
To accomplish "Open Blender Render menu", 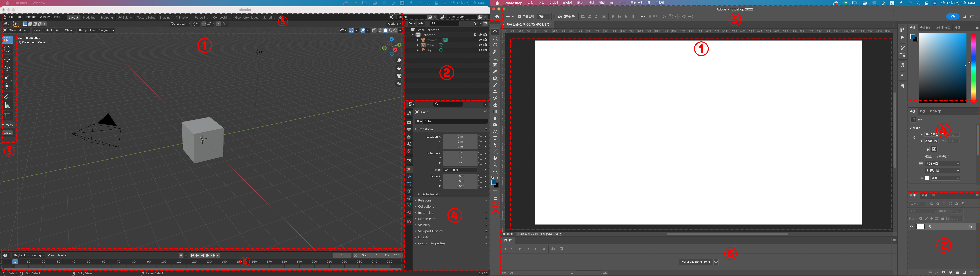I will [31, 17].
